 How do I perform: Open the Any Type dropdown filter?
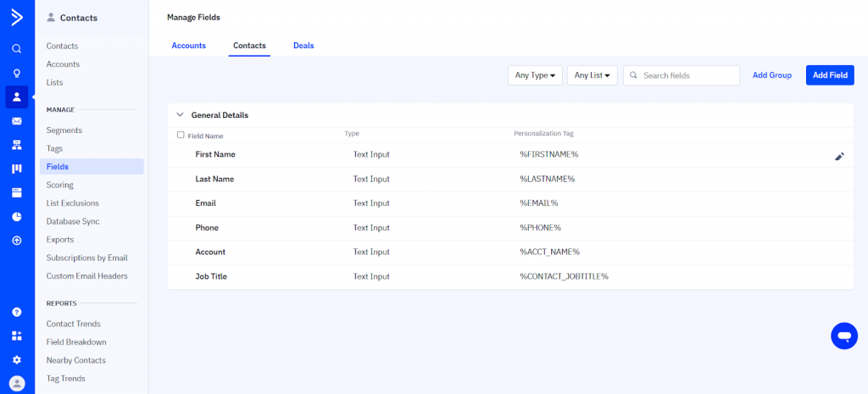(535, 75)
